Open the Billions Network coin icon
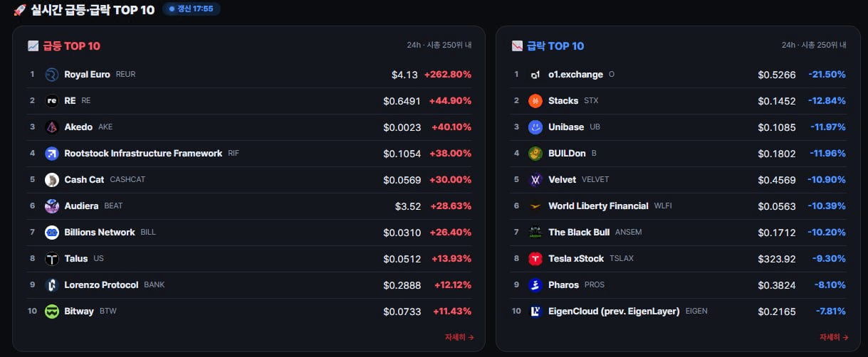 coord(52,233)
